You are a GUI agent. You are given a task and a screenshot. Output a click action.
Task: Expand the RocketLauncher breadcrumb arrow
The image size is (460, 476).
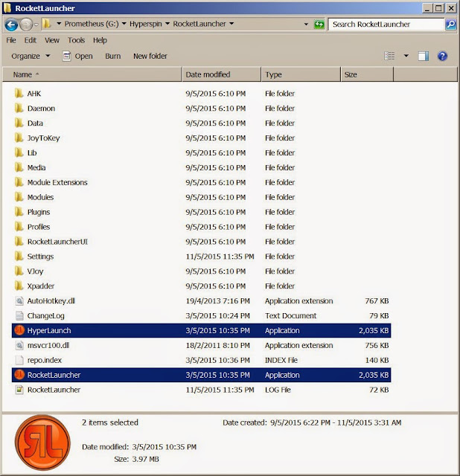[x=231, y=24]
